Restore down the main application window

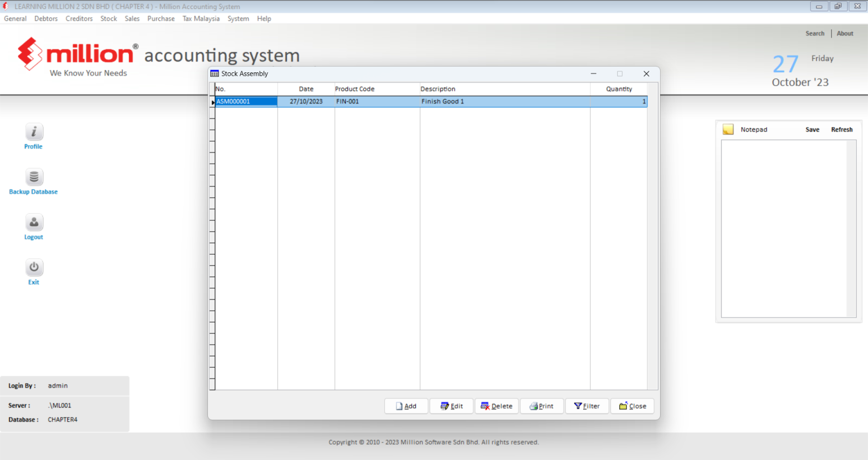coord(838,6)
